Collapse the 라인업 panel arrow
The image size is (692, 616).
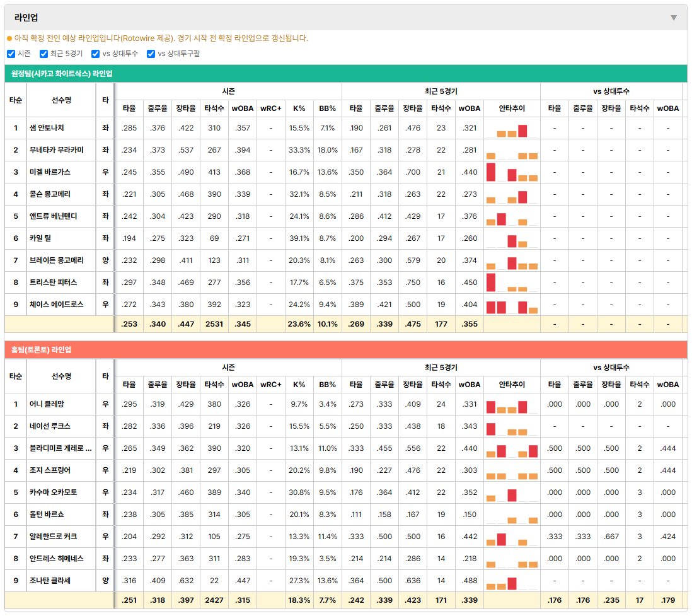coord(674,18)
